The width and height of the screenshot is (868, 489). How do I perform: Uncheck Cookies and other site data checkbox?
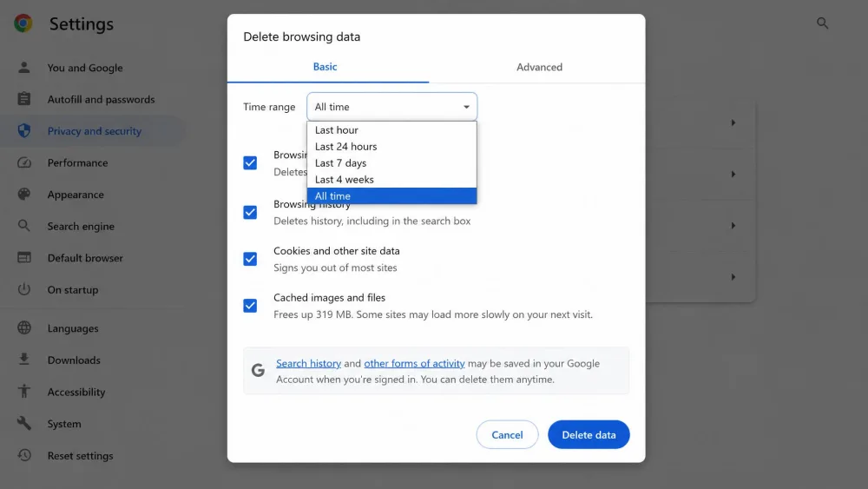click(250, 259)
